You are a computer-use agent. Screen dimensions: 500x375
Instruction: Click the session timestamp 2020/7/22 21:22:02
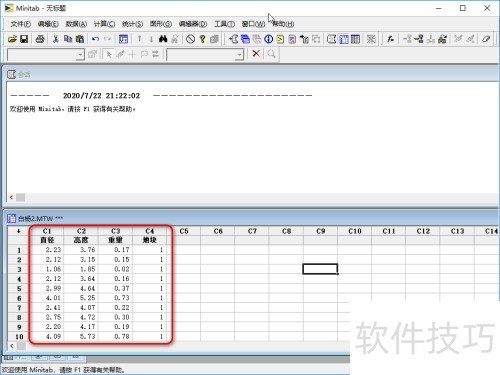pos(102,96)
